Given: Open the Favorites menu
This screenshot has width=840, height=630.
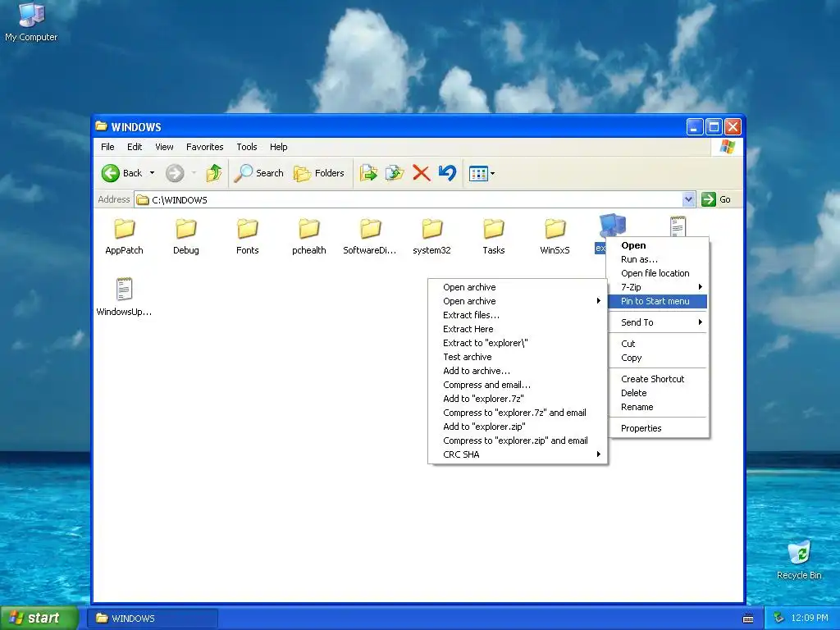Looking at the screenshot, I should (x=204, y=147).
